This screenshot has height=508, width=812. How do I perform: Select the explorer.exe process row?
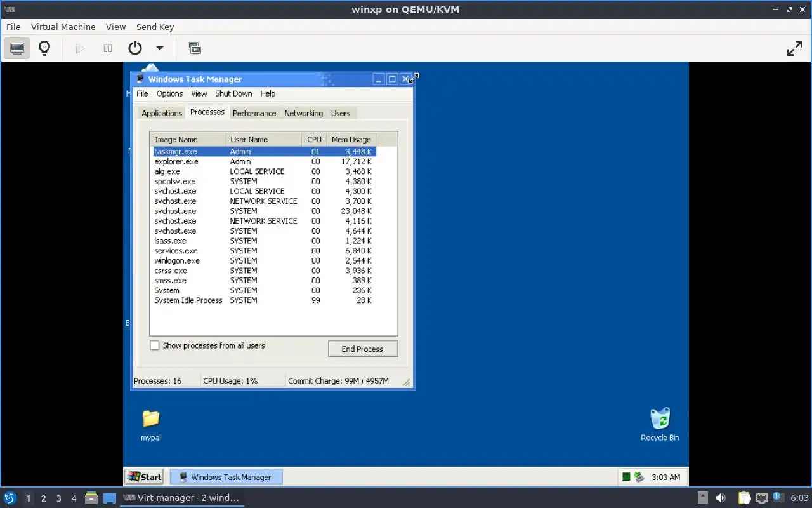pos(264,161)
